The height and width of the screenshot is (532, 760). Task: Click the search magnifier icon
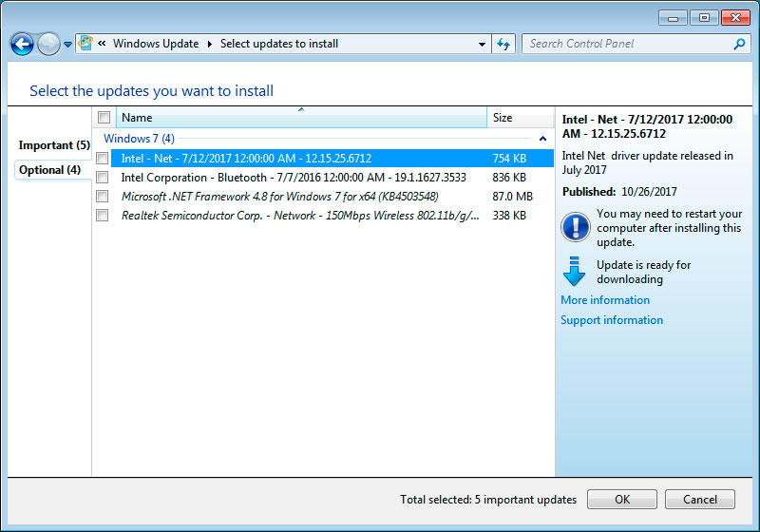[x=739, y=44]
